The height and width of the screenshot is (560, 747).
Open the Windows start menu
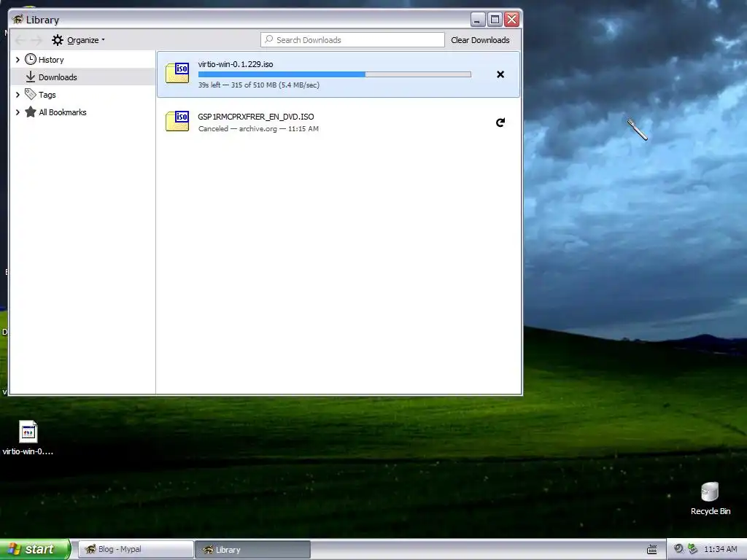[x=34, y=549]
